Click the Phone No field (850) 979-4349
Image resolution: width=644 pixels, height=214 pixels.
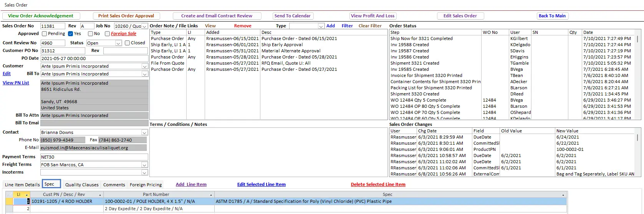pyautogui.click(x=63, y=140)
